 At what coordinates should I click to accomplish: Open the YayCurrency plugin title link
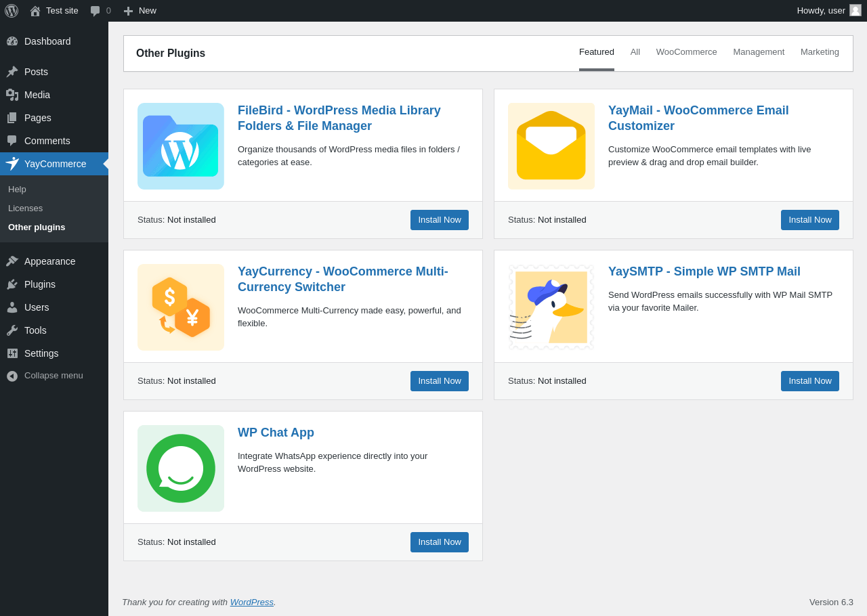[343, 280]
